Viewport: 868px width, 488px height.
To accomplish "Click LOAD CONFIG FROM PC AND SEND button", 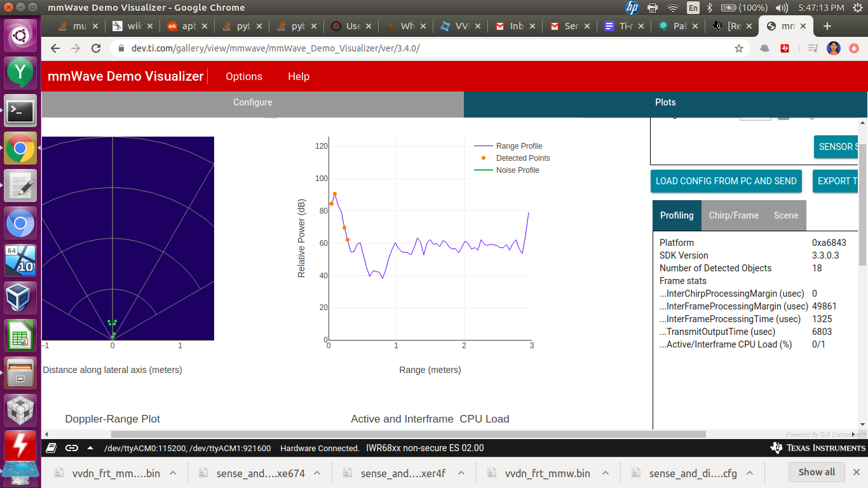I will click(x=726, y=181).
